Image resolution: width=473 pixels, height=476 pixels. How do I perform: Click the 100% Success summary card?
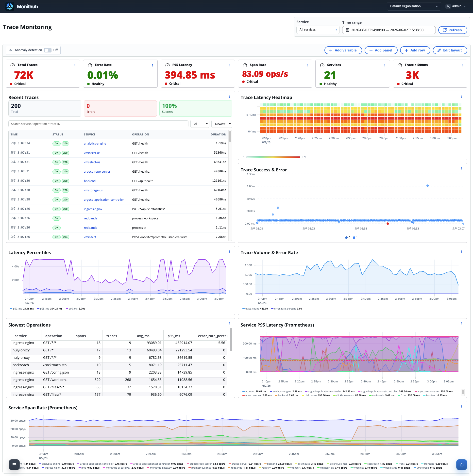pyautogui.click(x=196, y=108)
